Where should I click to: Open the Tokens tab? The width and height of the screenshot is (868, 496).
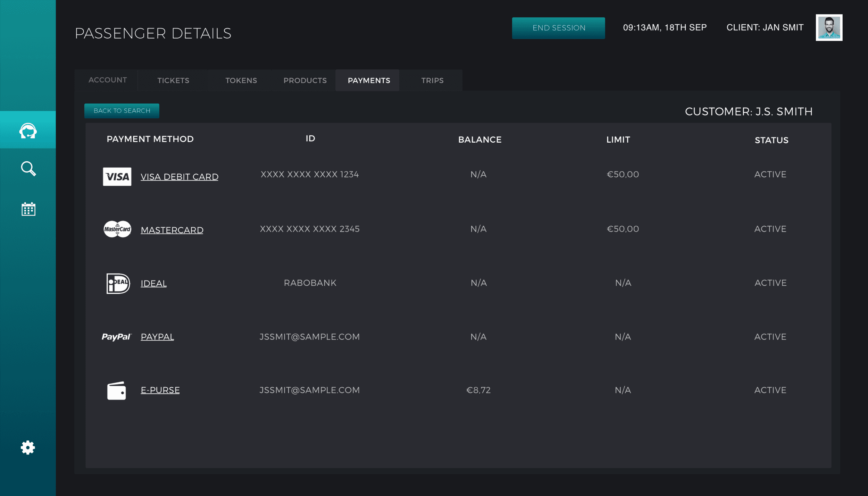(241, 81)
